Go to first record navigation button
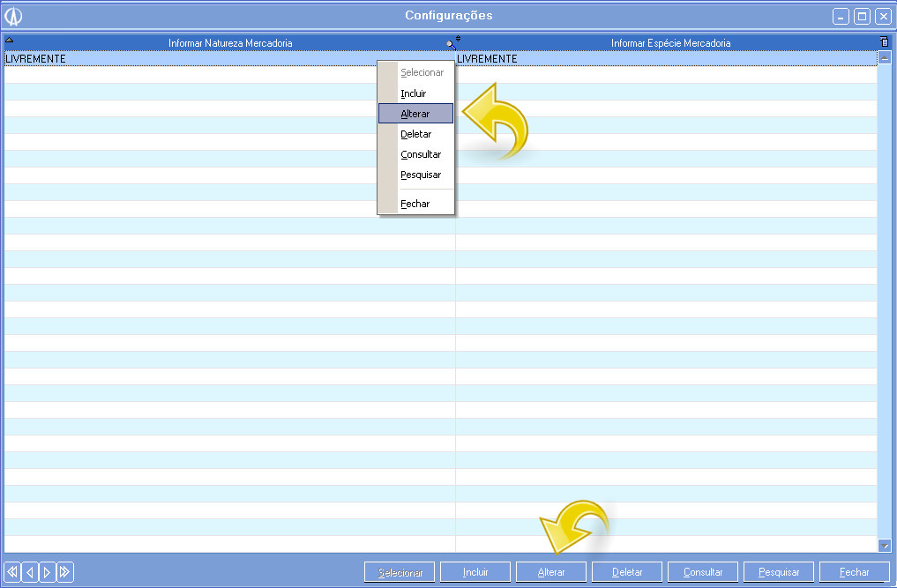897x588 pixels. (x=12, y=572)
